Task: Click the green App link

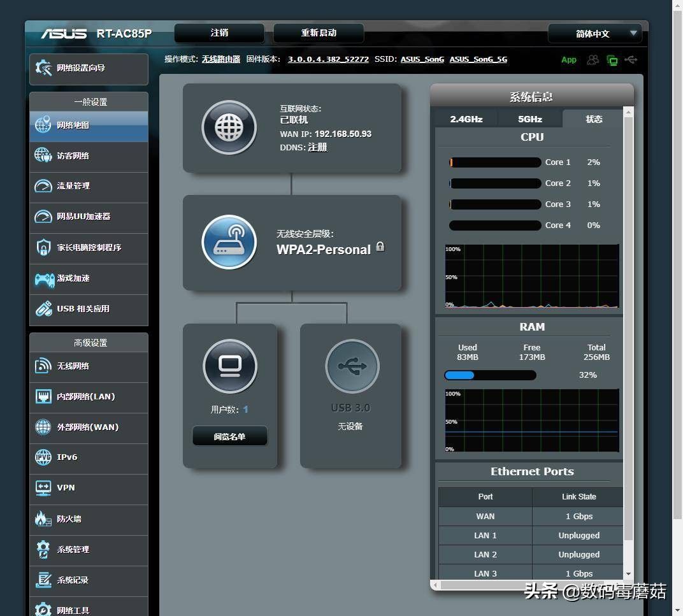Action: [x=569, y=60]
